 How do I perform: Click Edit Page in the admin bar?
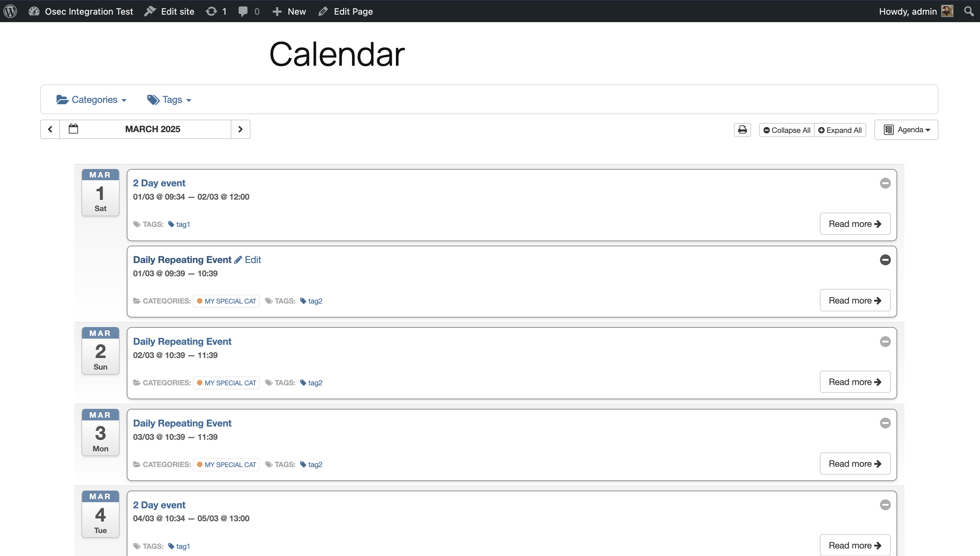pos(346,11)
